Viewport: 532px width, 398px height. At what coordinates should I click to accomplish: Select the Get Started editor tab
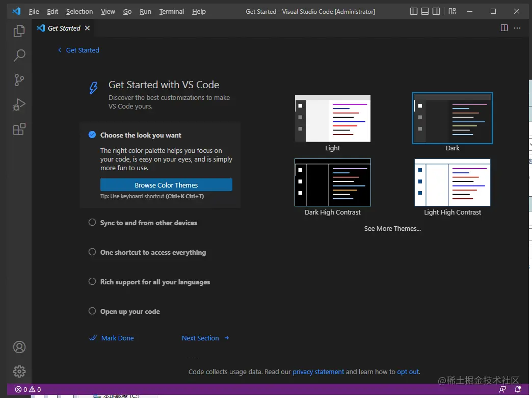[x=64, y=28]
